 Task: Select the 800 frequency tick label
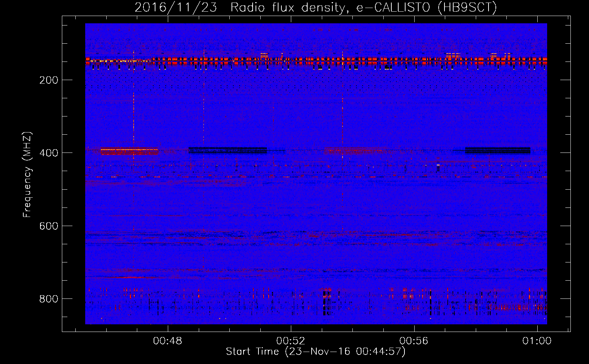(x=49, y=299)
